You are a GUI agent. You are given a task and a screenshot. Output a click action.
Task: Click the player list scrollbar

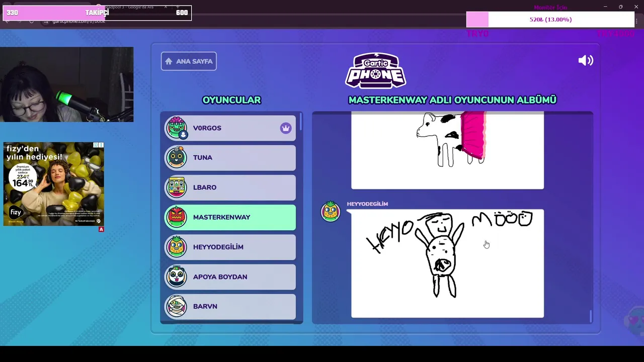click(x=300, y=121)
